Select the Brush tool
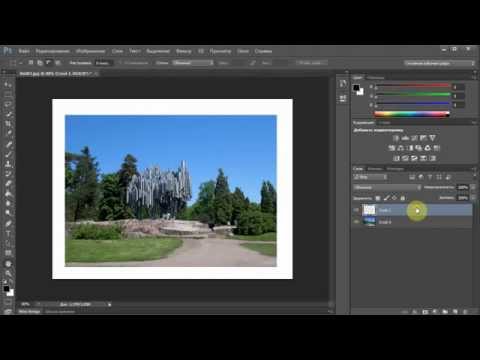The height and width of the screenshot is (360, 480). (8, 154)
